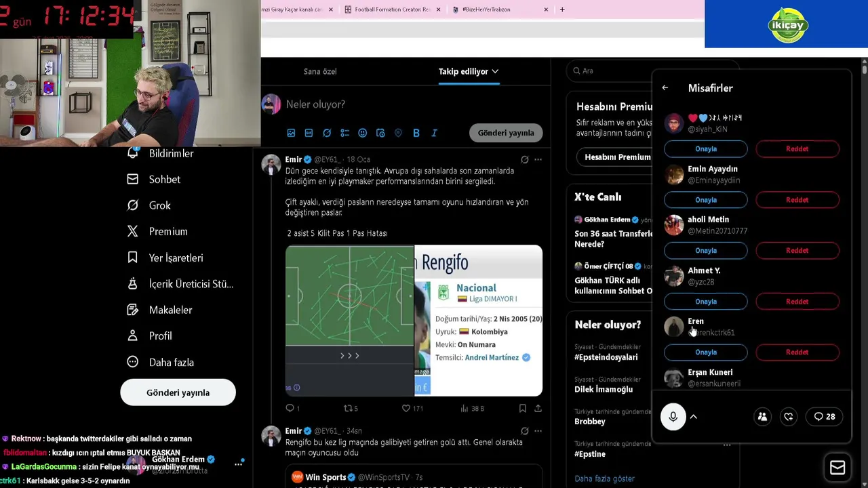Click sidebar Gönderi yayınla button
868x488 pixels.
178,392
